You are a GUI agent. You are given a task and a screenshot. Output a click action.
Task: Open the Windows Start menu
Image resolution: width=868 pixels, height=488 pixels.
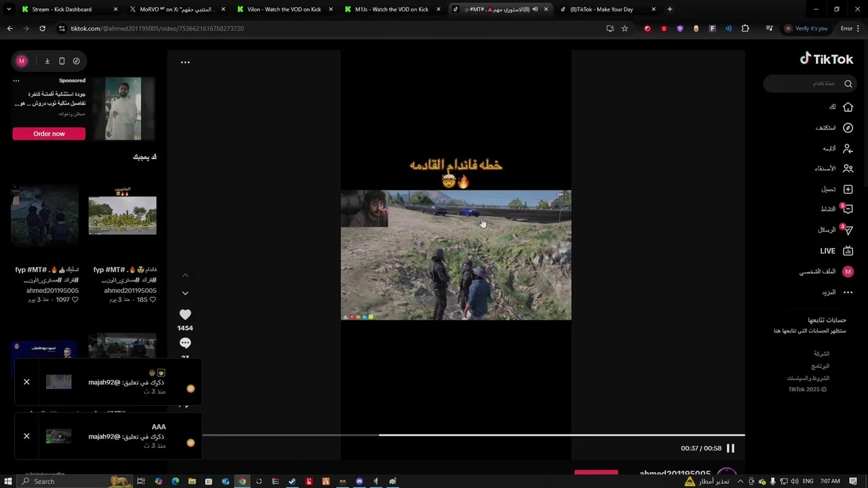point(8,481)
